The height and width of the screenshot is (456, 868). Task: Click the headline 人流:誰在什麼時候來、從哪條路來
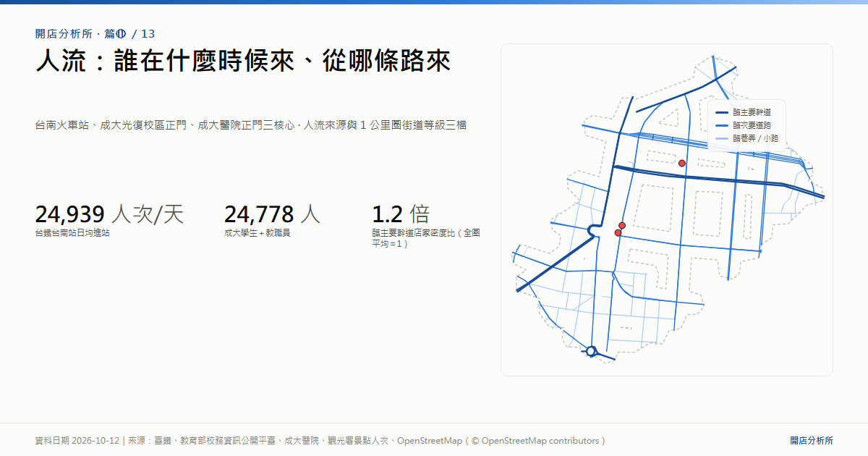(243, 61)
